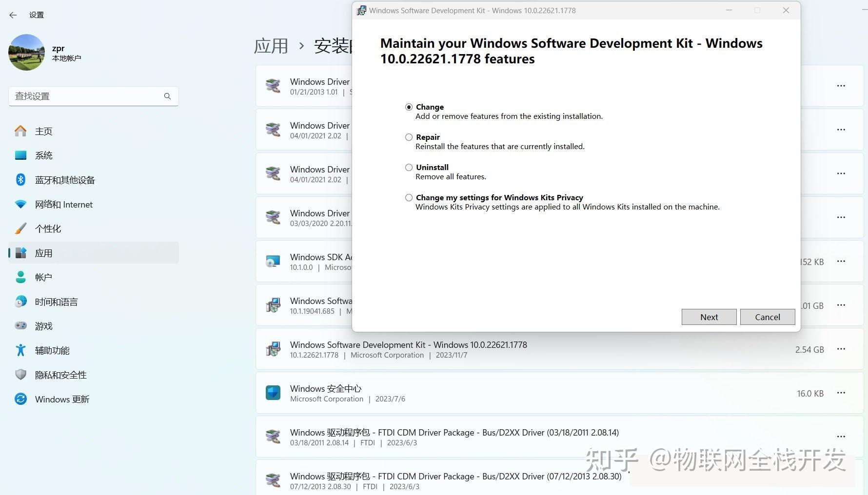Select the Repair radio option
868x495 pixels.
[409, 137]
